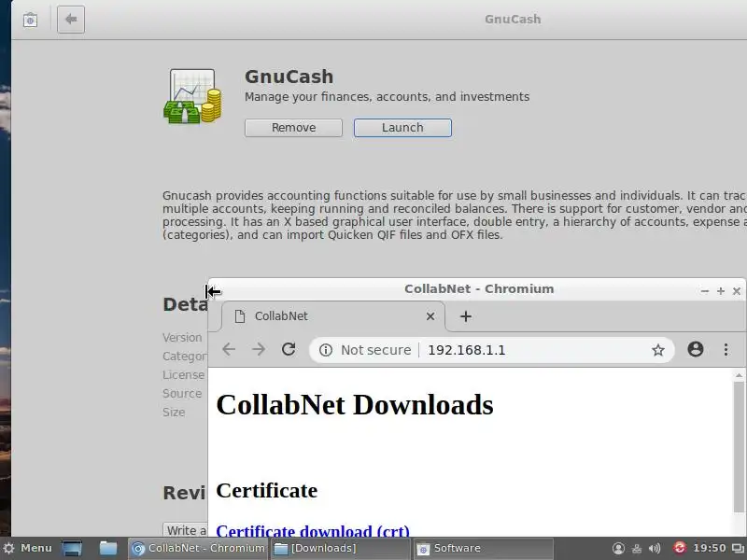Click the CollabNet Downloads heading
747x560 pixels.
point(355,405)
